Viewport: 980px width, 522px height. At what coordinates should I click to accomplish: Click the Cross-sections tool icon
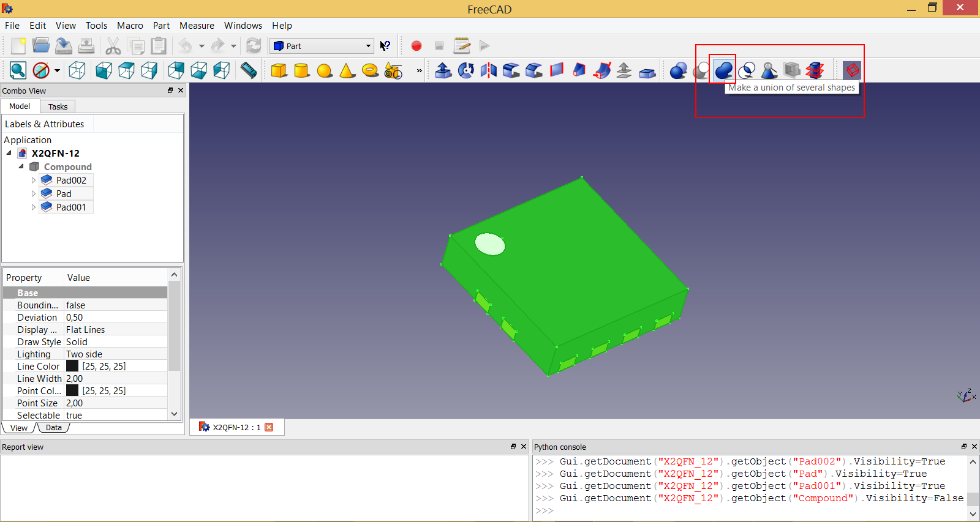(815, 70)
